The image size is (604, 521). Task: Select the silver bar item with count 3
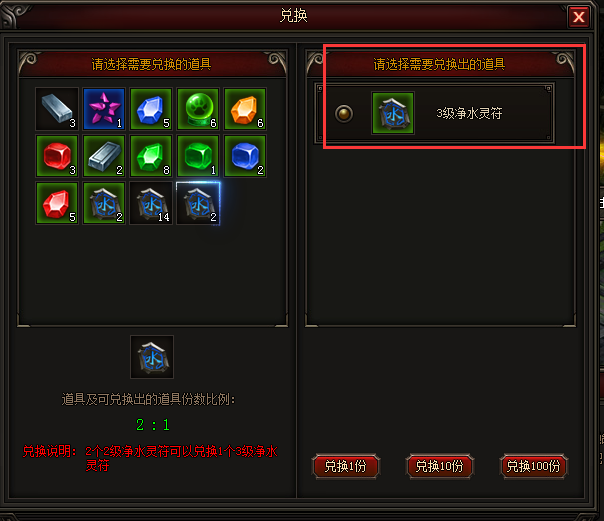57,109
